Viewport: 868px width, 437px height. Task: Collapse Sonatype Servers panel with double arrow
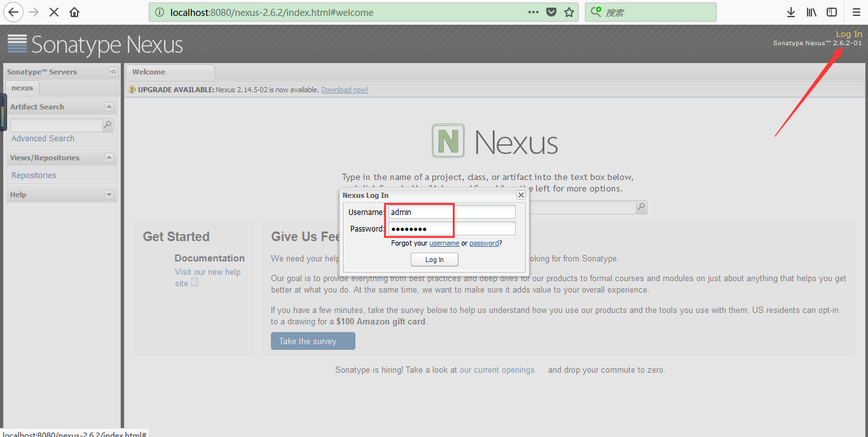(113, 72)
